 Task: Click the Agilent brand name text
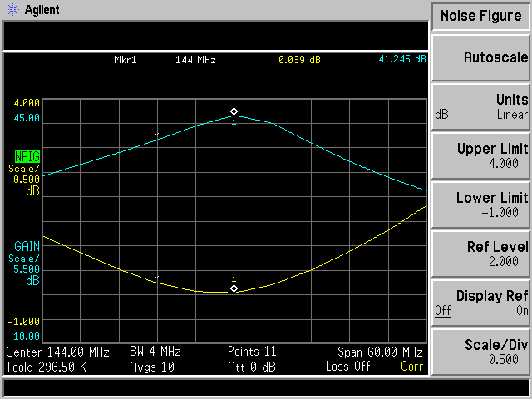[x=42, y=10]
